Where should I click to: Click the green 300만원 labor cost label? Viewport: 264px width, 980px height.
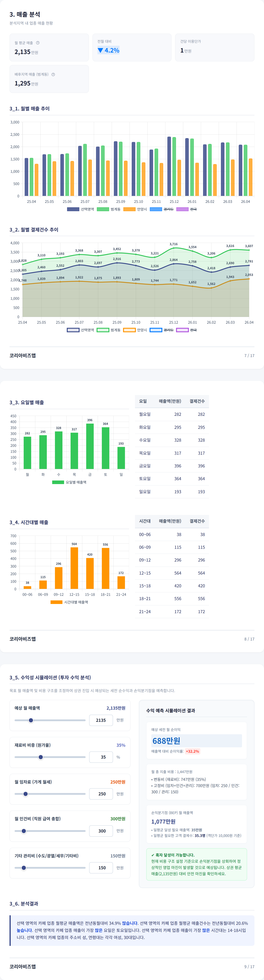point(118,819)
